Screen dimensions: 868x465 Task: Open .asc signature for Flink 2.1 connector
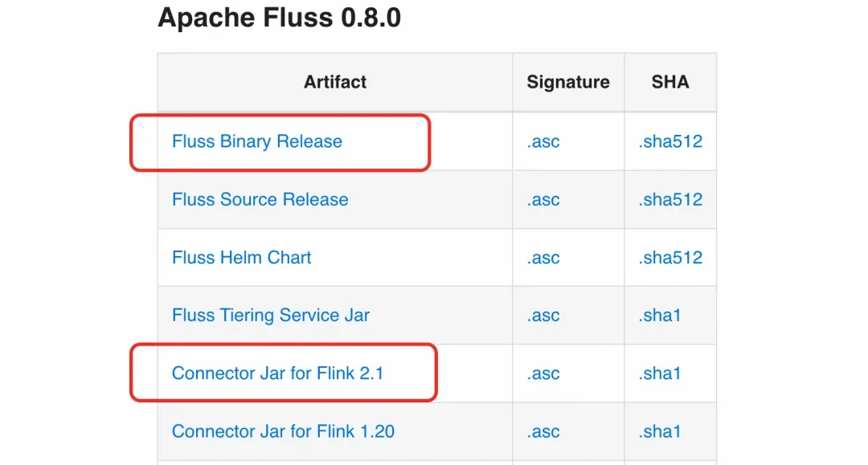click(x=543, y=373)
